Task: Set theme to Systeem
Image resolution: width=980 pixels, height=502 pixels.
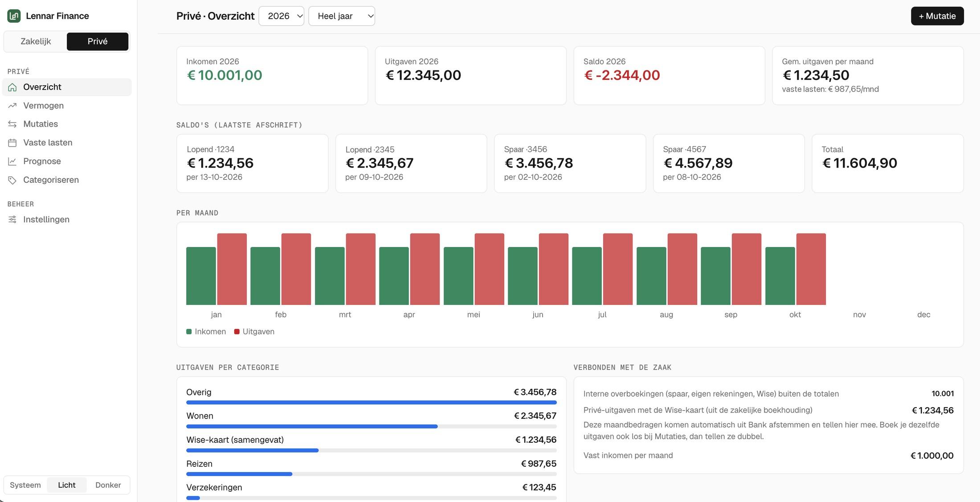Action: (25, 485)
